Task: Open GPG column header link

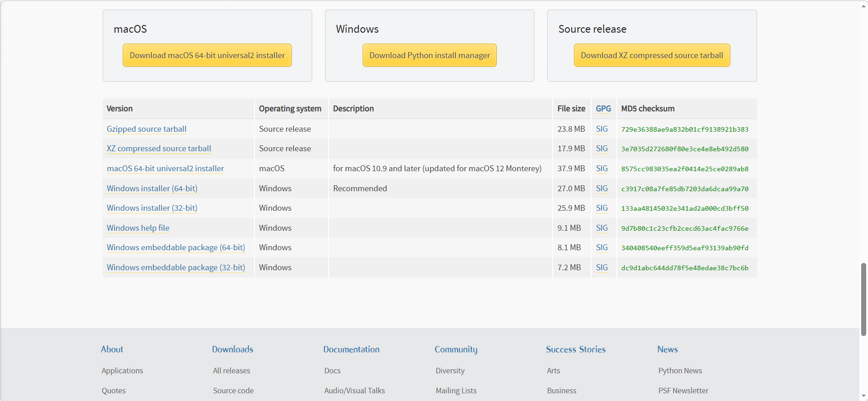Action: click(x=604, y=109)
